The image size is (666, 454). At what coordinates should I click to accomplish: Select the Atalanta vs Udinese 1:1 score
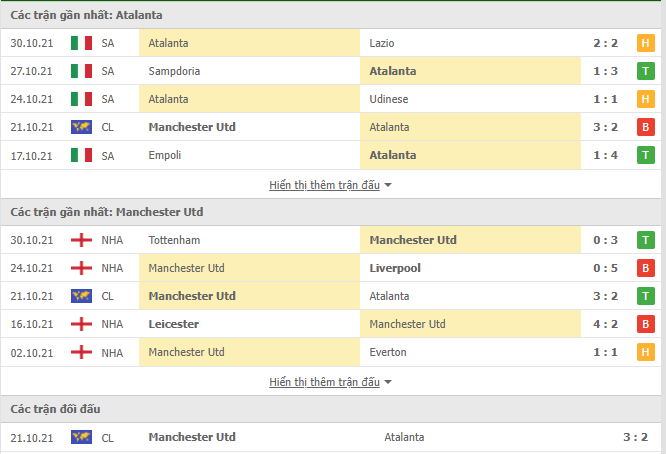pyautogui.click(x=605, y=99)
